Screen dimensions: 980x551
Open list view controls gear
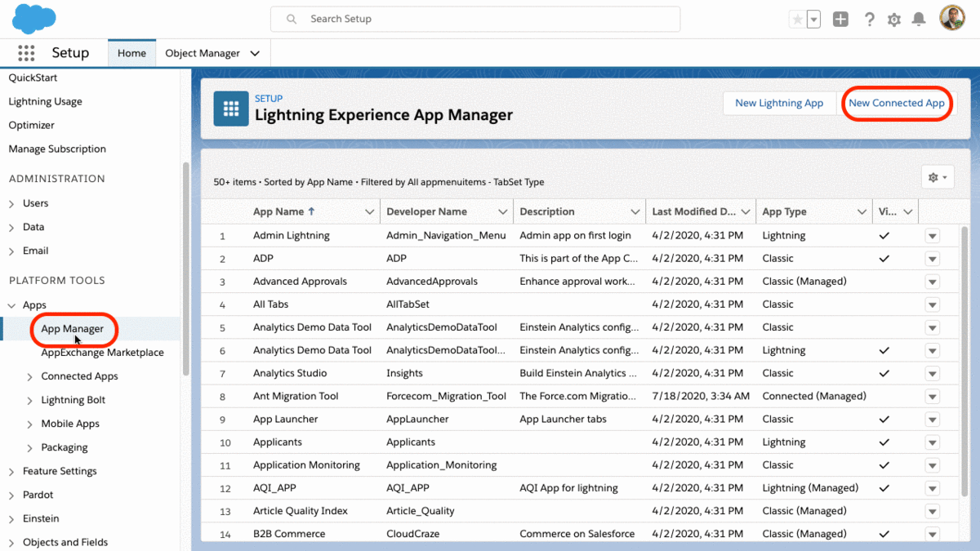(938, 177)
